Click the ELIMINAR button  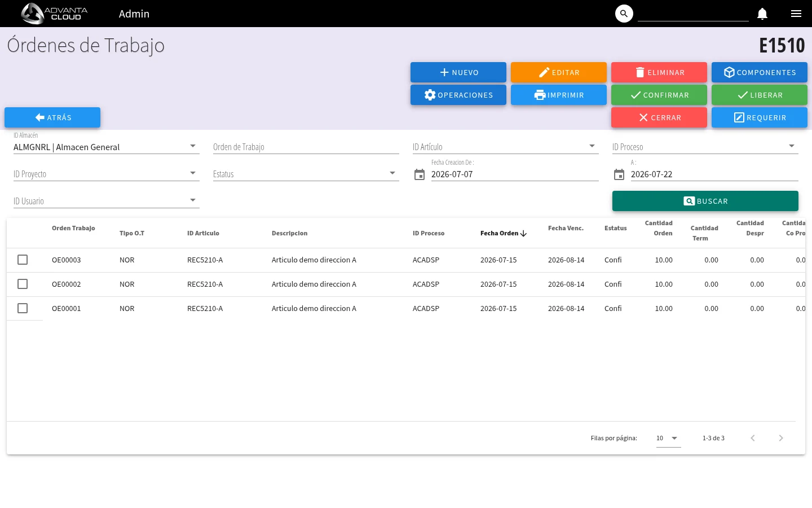(659, 72)
